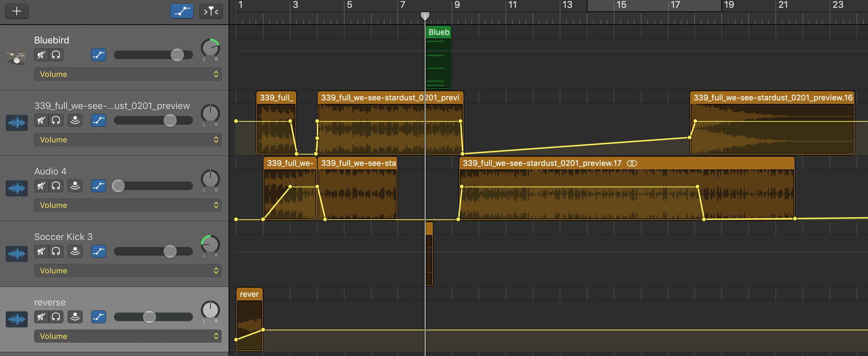Enable input monitoring on reverse track
Image resolution: width=868 pixels, height=356 pixels.
tap(75, 317)
